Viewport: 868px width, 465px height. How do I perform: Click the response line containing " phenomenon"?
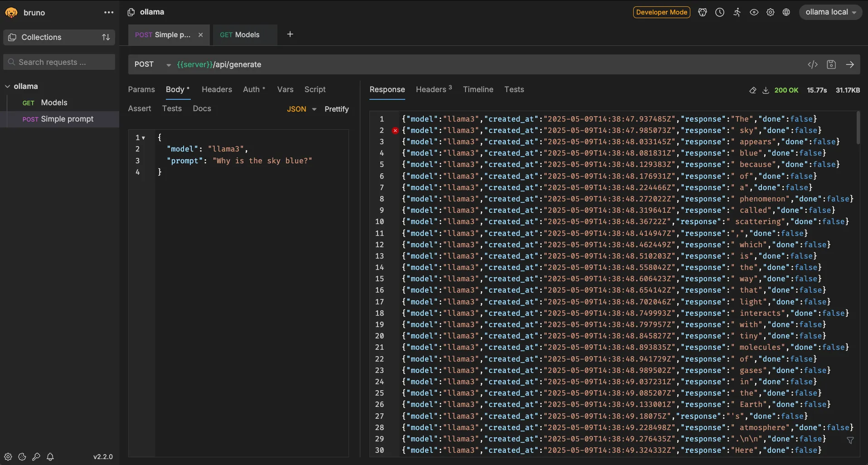click(x=628, y=199)
